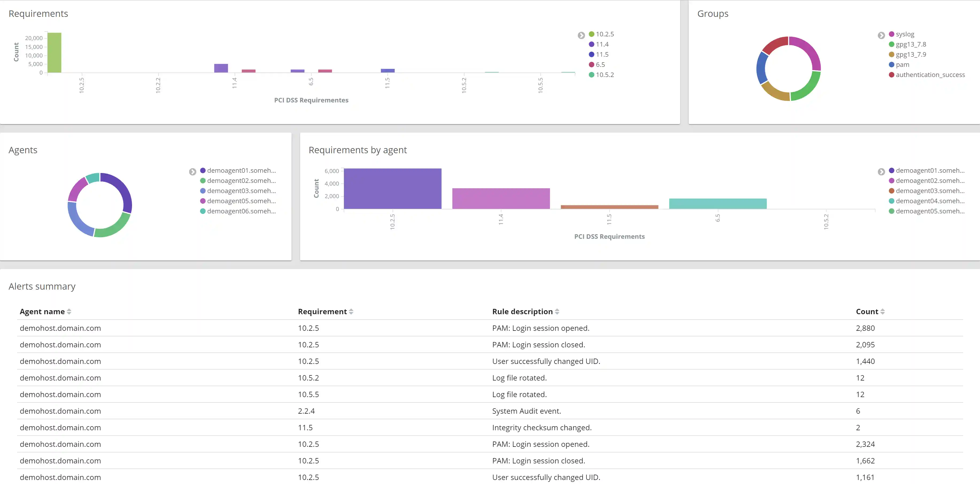Click the demoagent02 color dot in Agents legend
This screenshot has width=980, height=484.
pos(202,180)
